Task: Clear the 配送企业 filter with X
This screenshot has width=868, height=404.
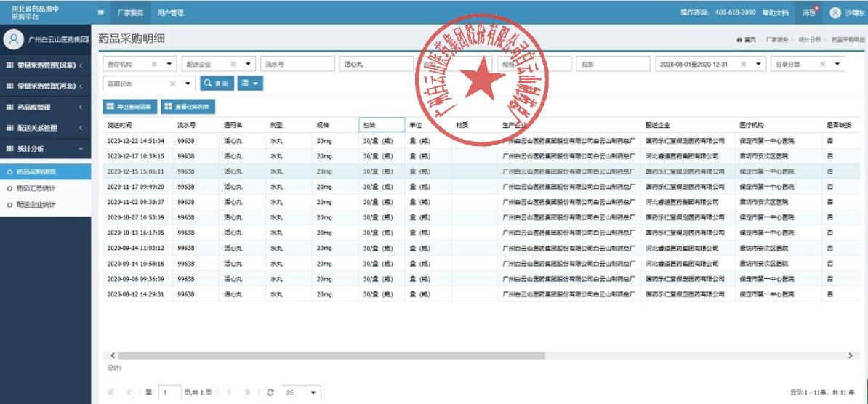Action: click(233, 64)
